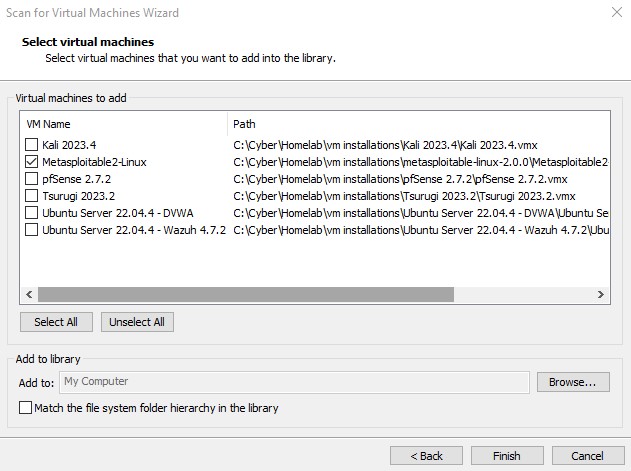Enable Match the file system folder hierarchy
Screen dimensions: 631x471
(25, 408)
